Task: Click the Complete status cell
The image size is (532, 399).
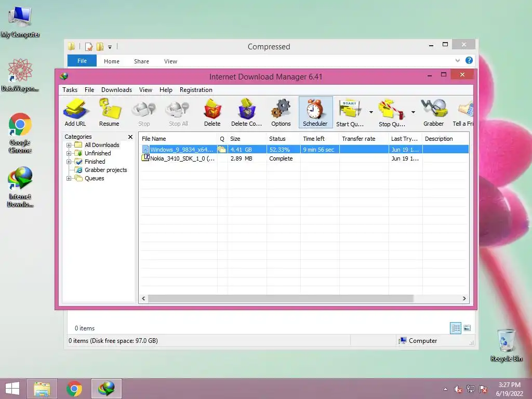Action: 283,158
